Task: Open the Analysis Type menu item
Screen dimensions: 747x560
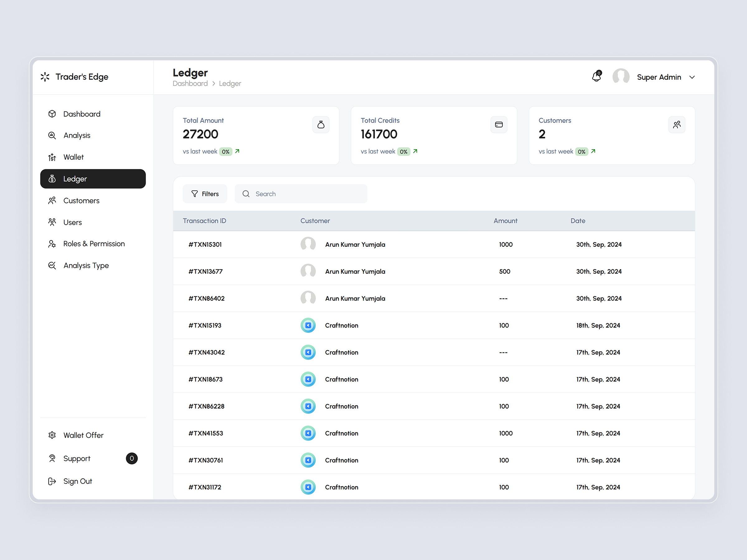Action: pos(86,265)
